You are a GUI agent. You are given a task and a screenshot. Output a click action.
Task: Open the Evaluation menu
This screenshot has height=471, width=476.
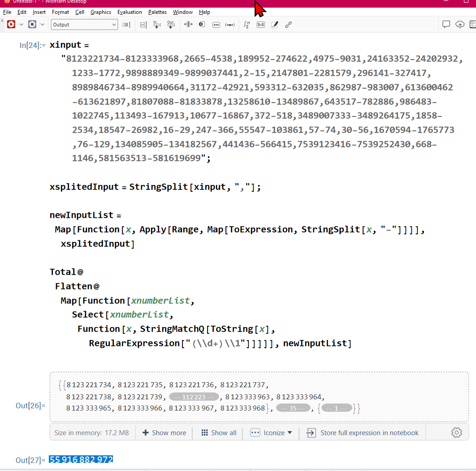[x=130, y=12]
